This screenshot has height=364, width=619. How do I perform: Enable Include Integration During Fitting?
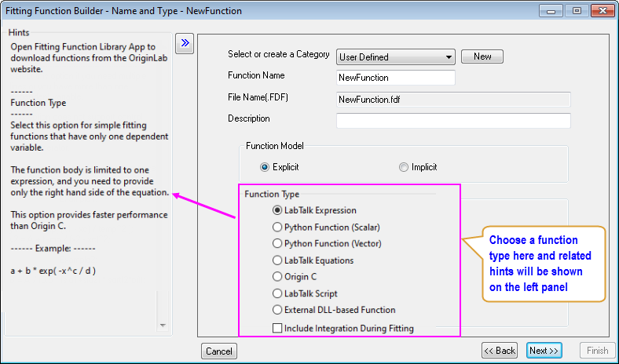pos(277,328)
